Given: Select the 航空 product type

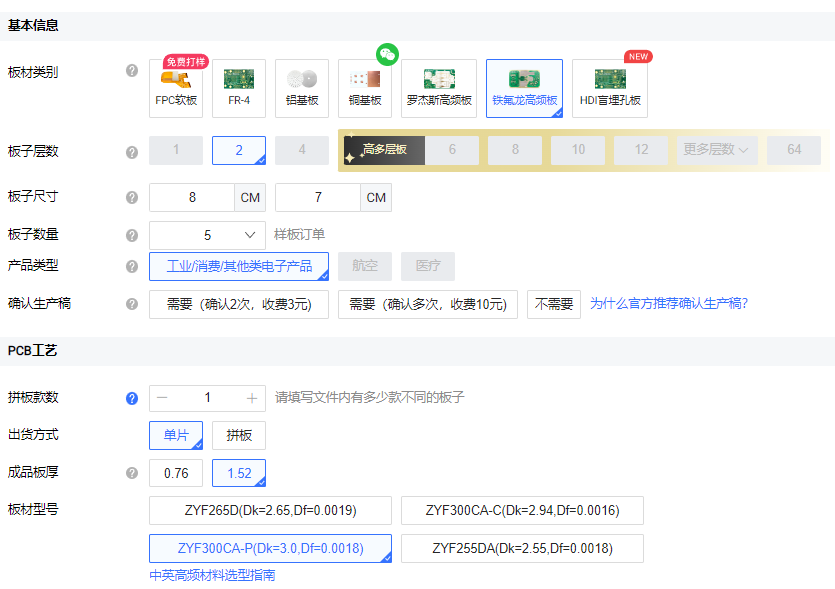Looking at the screenshot, I should click(x=367, y=266).
